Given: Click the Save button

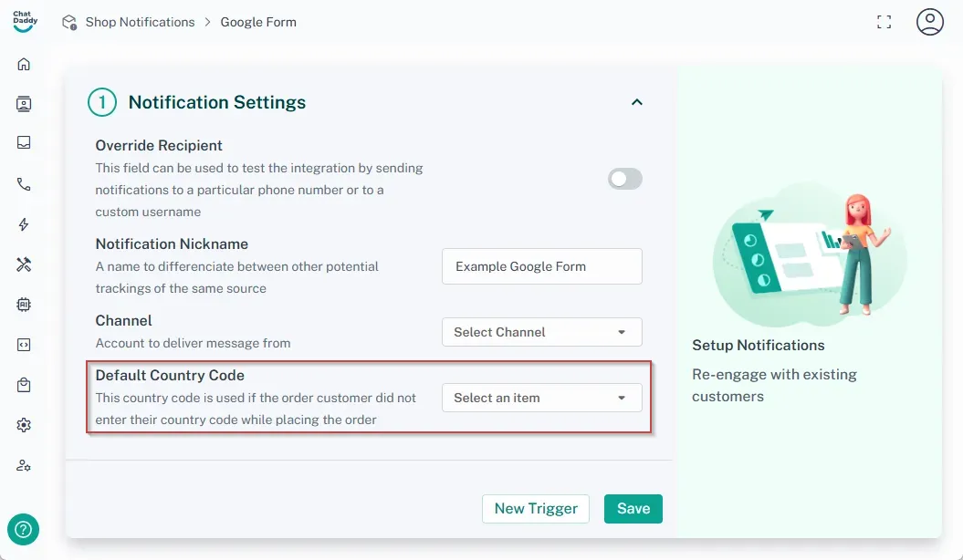Looking at the screenshot, I should pos(633,509).
